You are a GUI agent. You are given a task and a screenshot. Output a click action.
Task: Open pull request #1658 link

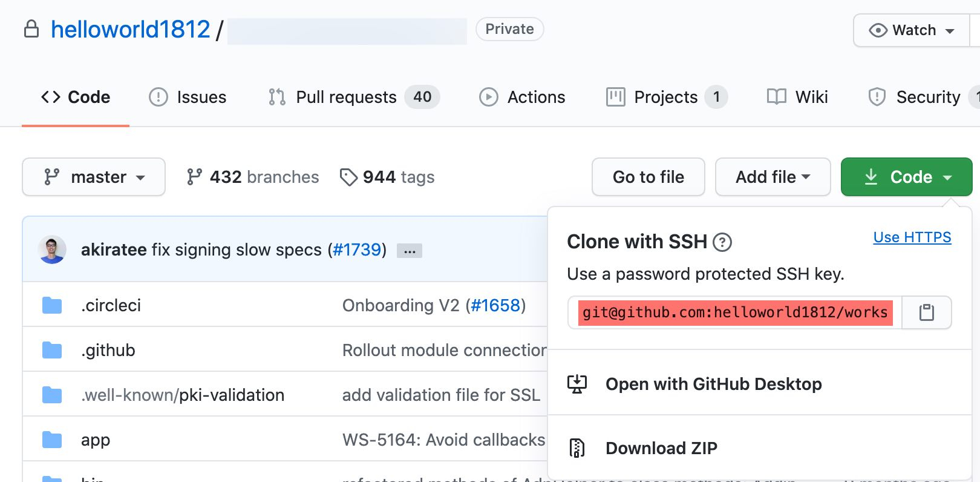495,305
